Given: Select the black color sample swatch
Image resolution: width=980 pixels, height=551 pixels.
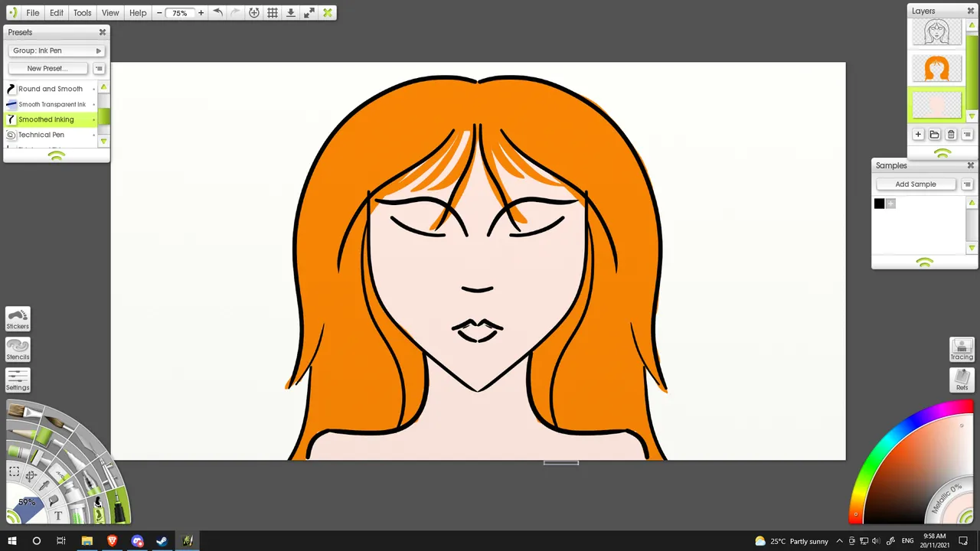Looking at the screenshot, I should tap(879, 204).
